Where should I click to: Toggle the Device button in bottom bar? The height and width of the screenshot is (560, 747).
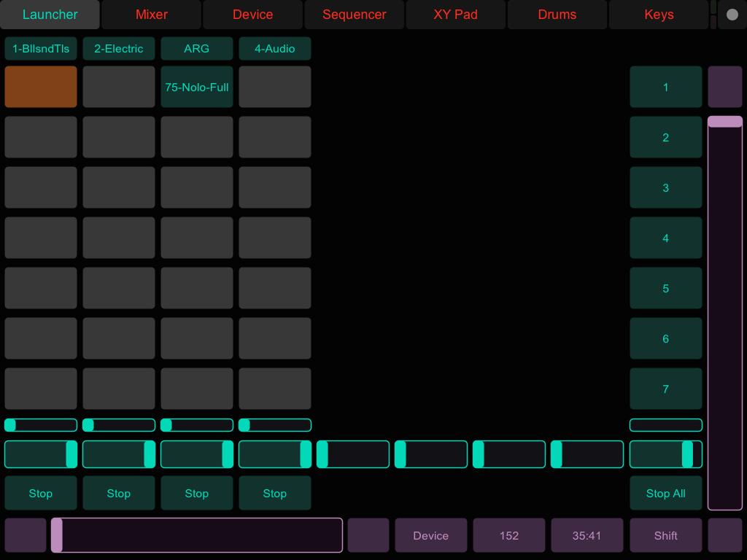pyautogui.click(x=430, y=536)
